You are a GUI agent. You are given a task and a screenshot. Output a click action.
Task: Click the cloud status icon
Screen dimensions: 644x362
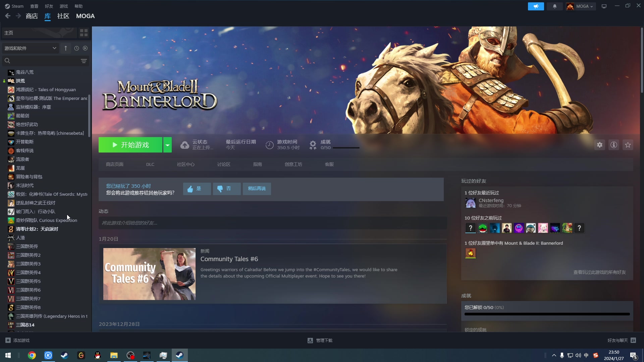click(x=185, y=145)
